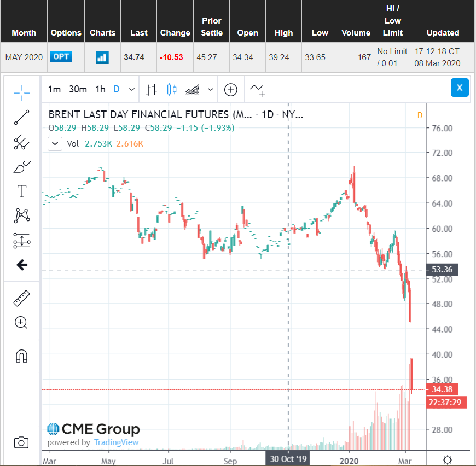Select the trend line drawing tool

click(x=22, y=117)
